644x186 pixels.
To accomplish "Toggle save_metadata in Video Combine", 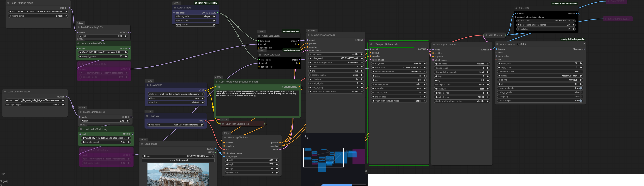I will click(x=581, y=88).
